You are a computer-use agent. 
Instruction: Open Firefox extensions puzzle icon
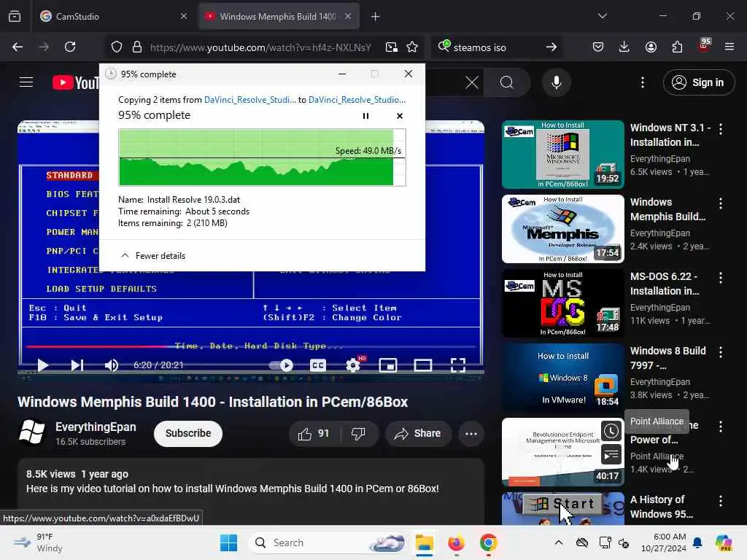(x=677, y=47)
